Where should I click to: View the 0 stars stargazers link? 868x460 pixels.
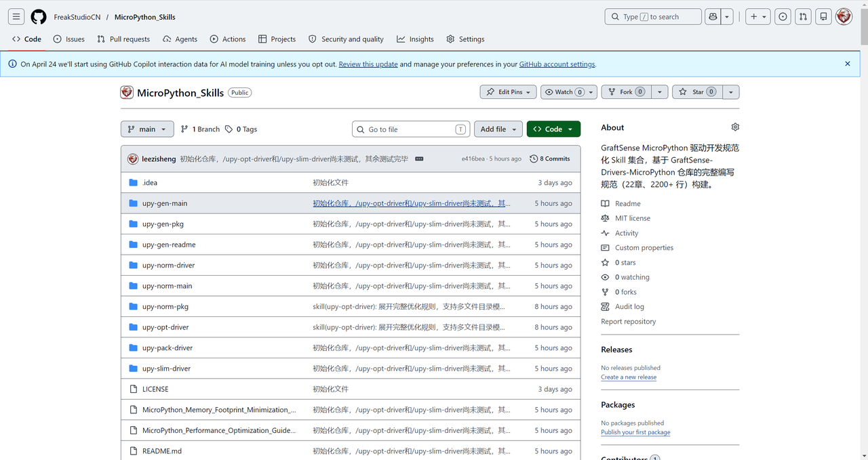[x=625, y=263]
